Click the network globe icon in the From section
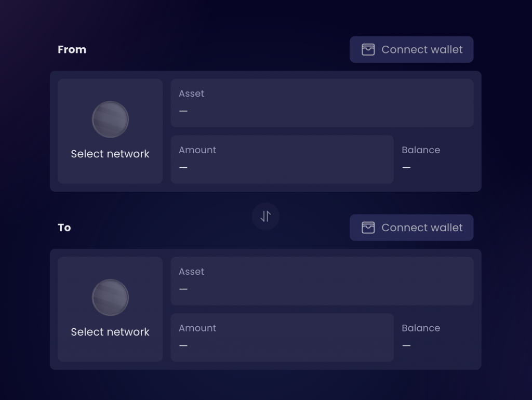Image resolution: width=532 pixels, height=400 pixels. pyautogui.click(x=110, y=119)
